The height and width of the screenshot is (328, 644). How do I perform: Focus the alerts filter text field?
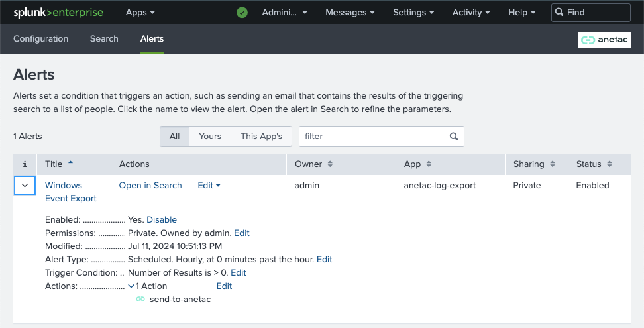382,137
